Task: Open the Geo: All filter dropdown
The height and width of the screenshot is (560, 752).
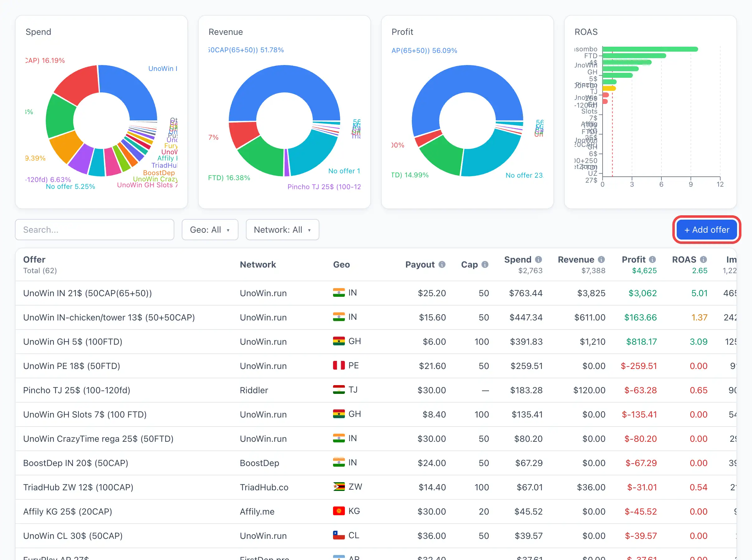Action: pos(210,230)
